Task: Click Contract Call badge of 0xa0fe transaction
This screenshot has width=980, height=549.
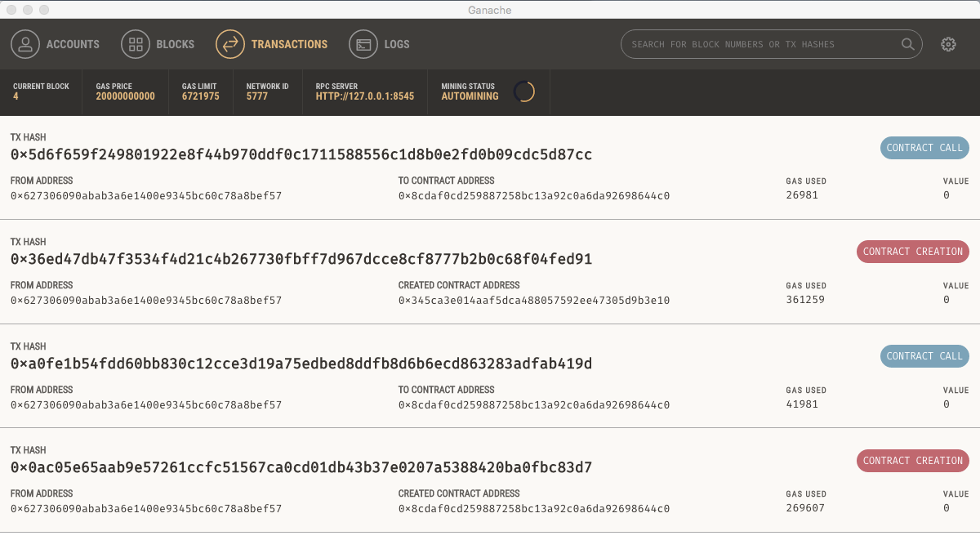Action: 924,356
